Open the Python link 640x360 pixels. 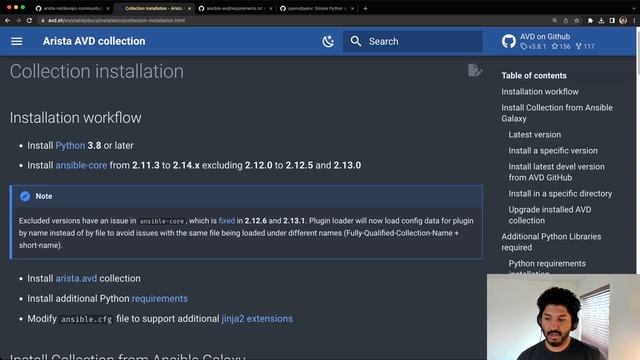click(x=70, y=145)
